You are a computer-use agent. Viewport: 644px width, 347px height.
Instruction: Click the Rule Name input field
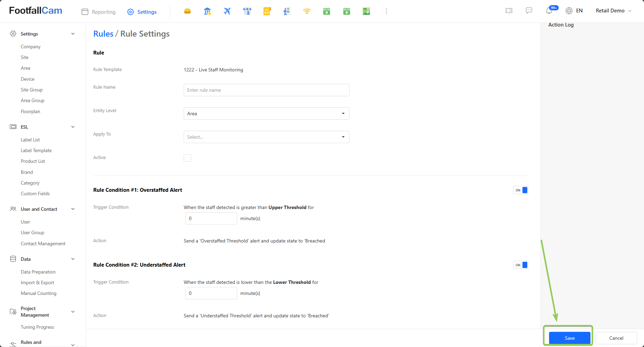(266, 90)
